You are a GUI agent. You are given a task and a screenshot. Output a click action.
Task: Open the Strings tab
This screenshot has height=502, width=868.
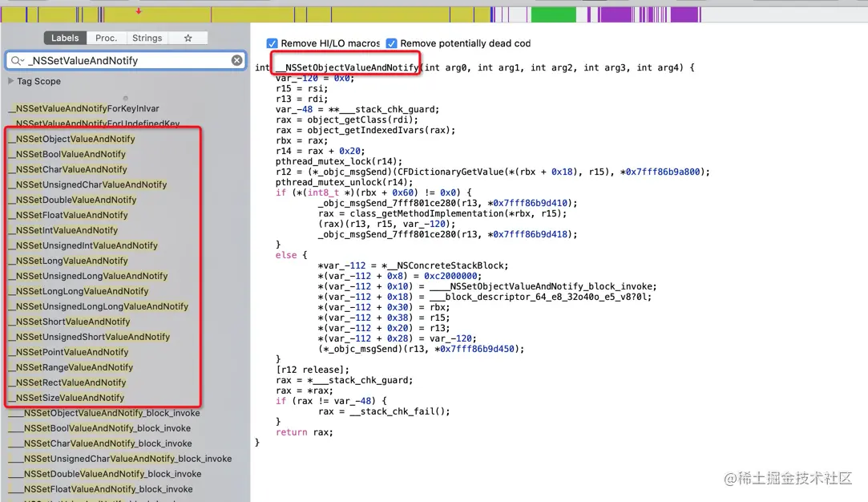(x=147, y=38)
